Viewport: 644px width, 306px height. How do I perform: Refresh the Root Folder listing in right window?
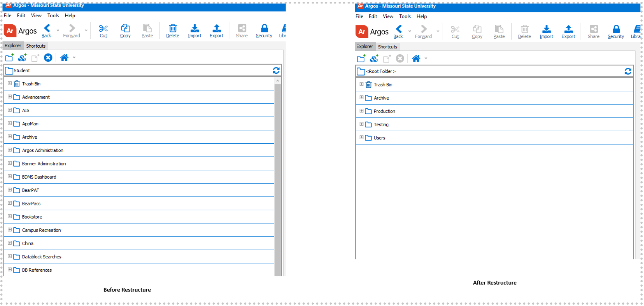[x=628, y=72]
